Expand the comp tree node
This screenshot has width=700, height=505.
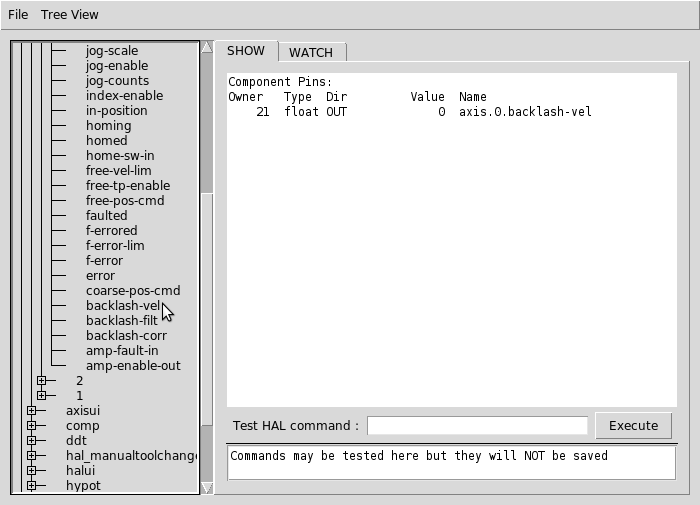pos(31,426)
